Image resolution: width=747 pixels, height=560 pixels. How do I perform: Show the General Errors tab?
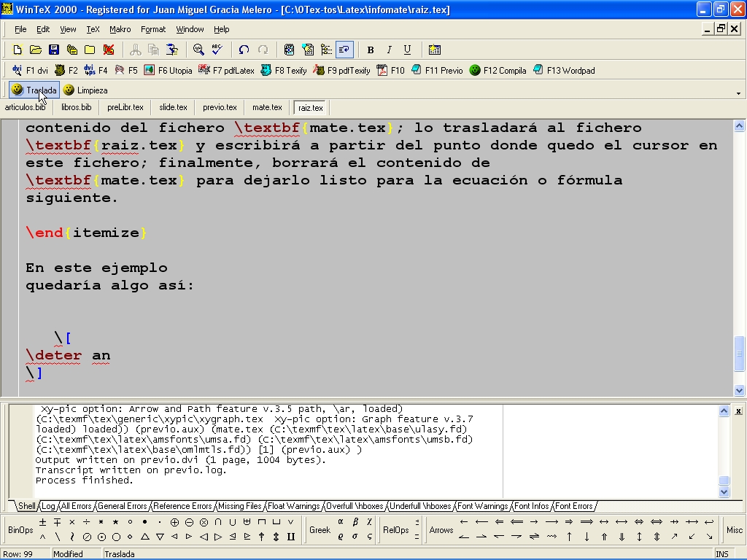(x=123, y=506)
